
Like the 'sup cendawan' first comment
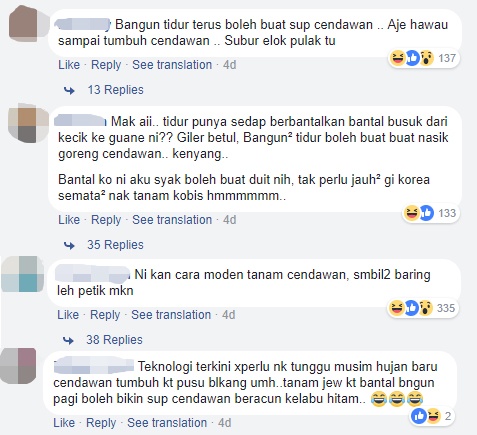[x=69, y=65]
